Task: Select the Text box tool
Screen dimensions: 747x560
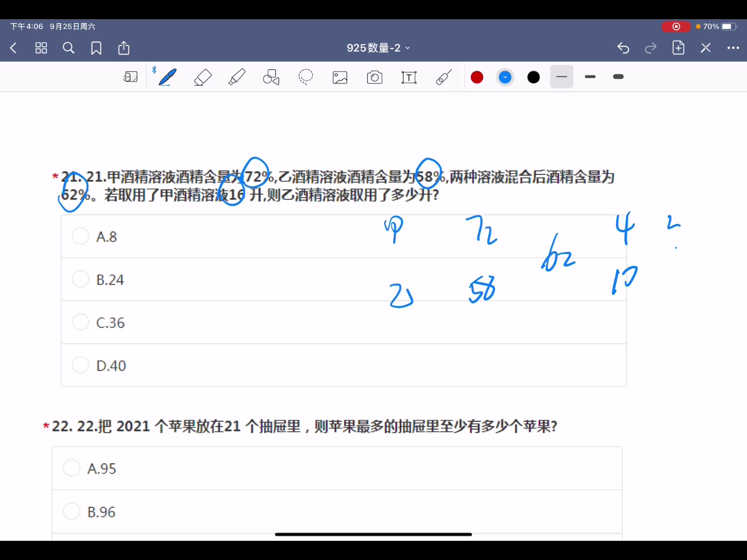Action: click(x=409, y=78)
